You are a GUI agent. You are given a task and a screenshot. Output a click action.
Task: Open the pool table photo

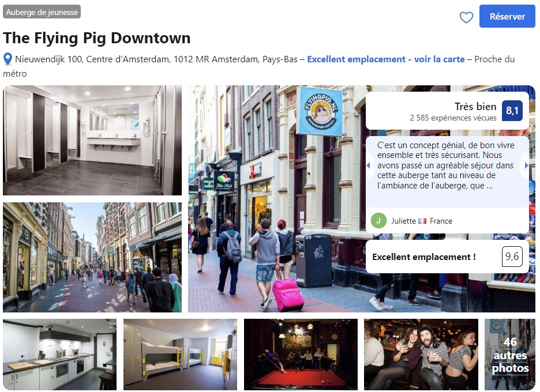pos(301,355)
